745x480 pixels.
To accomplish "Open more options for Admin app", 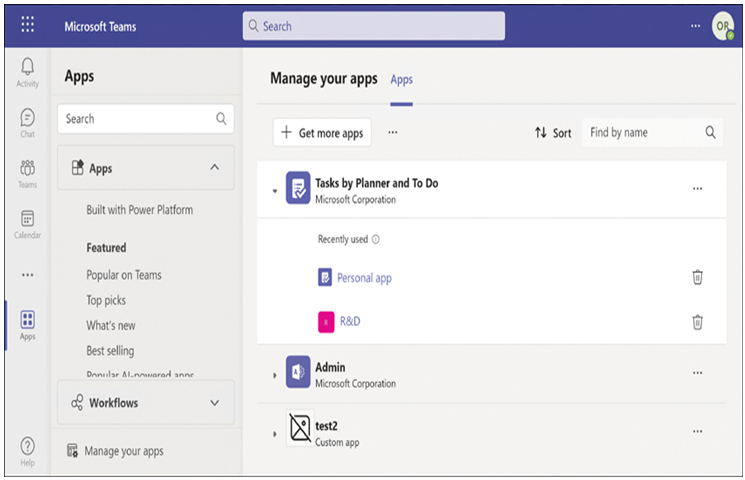I will (697, 373).
